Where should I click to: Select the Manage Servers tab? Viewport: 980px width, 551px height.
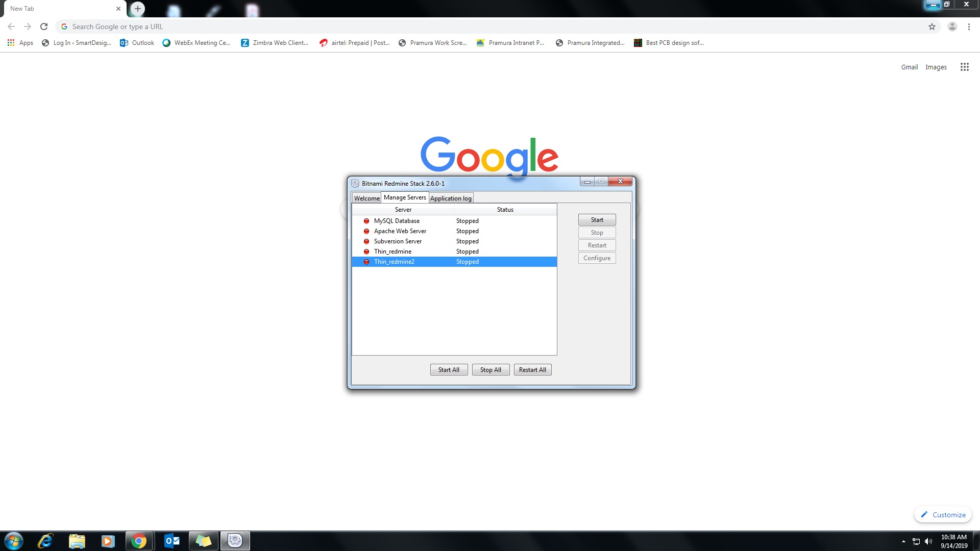[405, 197]
